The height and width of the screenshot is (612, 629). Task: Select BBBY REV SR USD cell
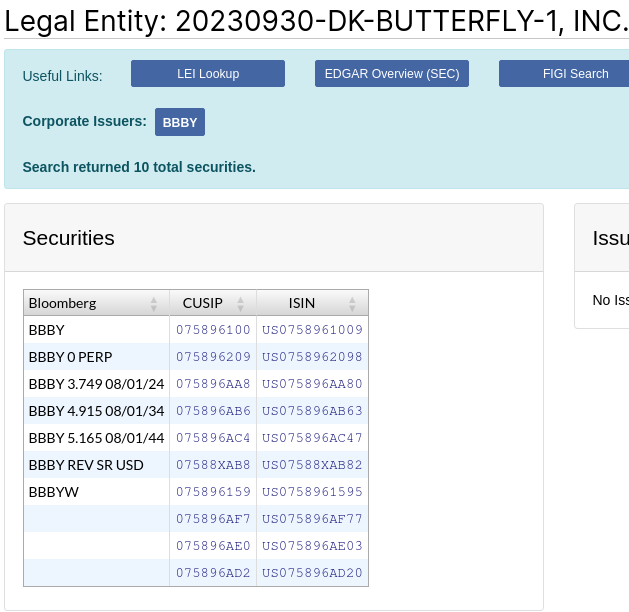point(96,465)
